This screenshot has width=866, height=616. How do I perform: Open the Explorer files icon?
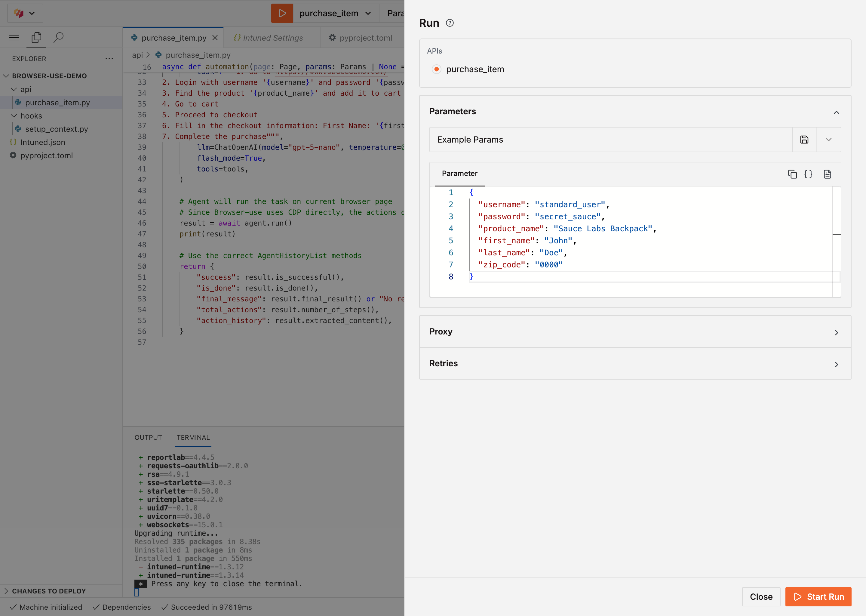click(x=36, y=37)
